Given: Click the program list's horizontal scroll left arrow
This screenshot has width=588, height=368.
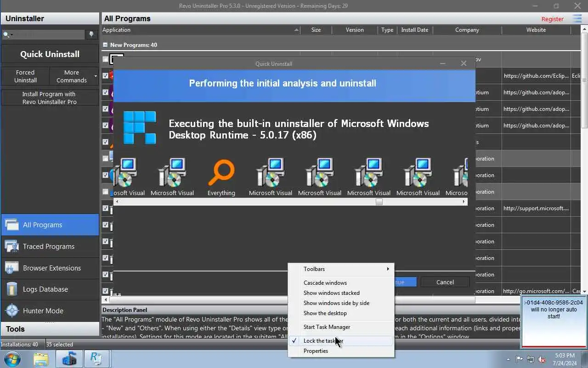Looking at the screenshot, I should coord(106,299).
